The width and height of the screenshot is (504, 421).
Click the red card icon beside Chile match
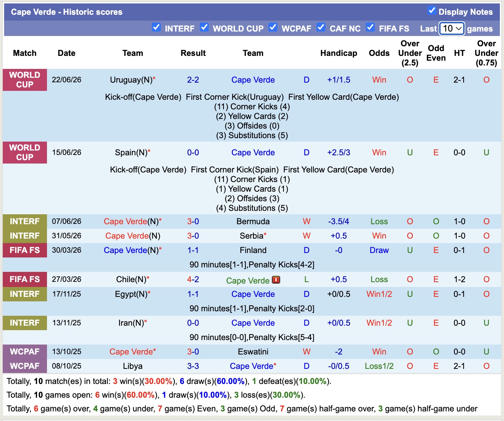pos(276,280)
